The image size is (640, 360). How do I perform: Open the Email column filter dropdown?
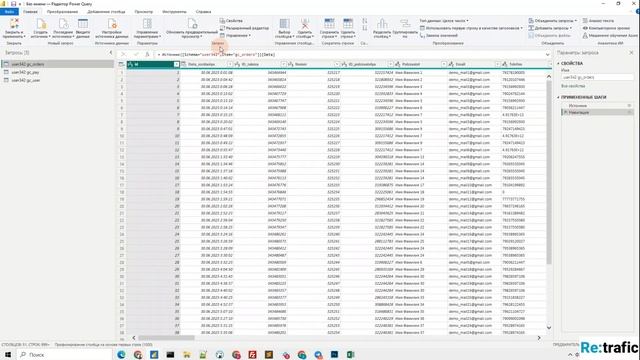pos(497,64)
